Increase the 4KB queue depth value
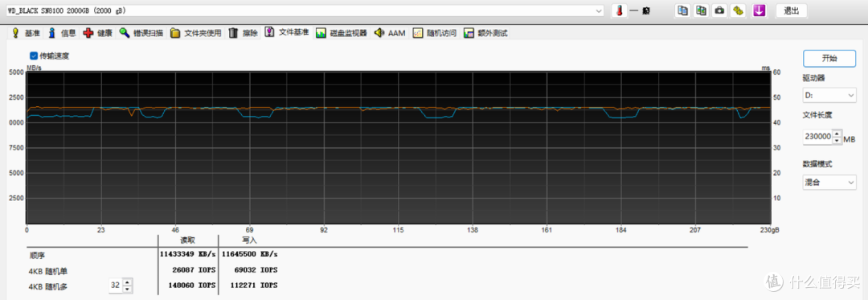This screenshot has width=868, height=300. [x=128, y=283]
